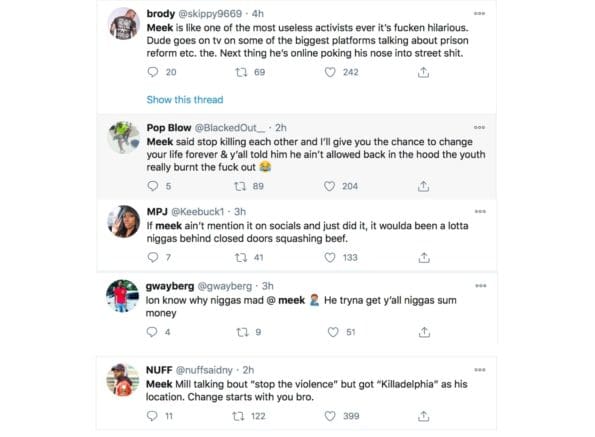
Task: Open the @nuffsaidny profile handle
Action: tap(204, 370)
